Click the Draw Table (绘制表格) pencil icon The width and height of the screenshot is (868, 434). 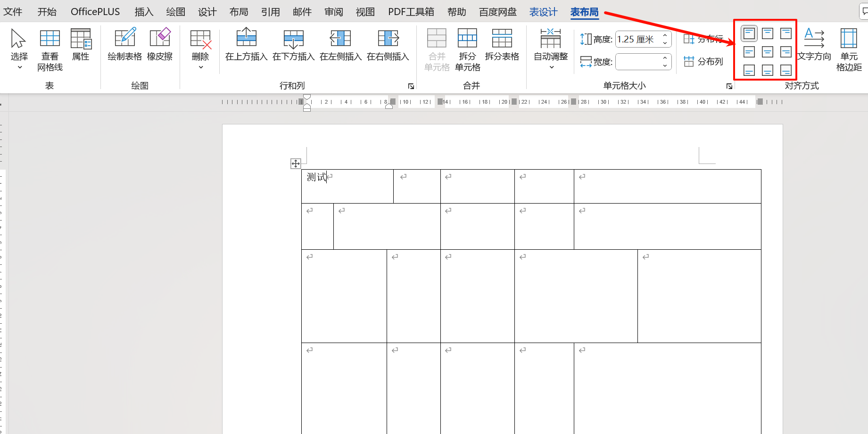click(x=124, y=39)
